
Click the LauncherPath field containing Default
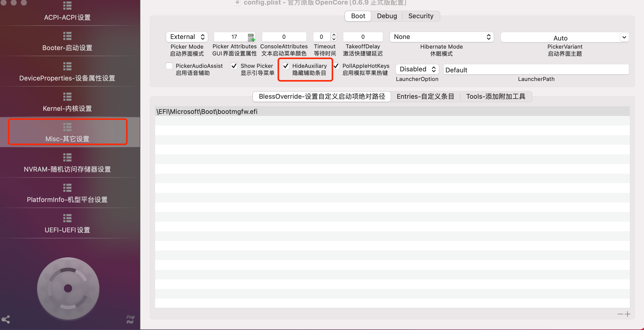pos(536,70)
